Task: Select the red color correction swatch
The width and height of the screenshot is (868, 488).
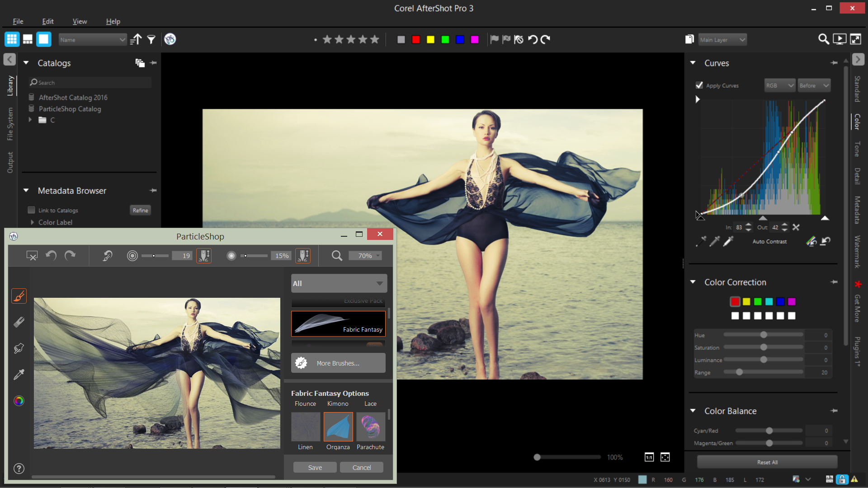Action: pos(735,302)
